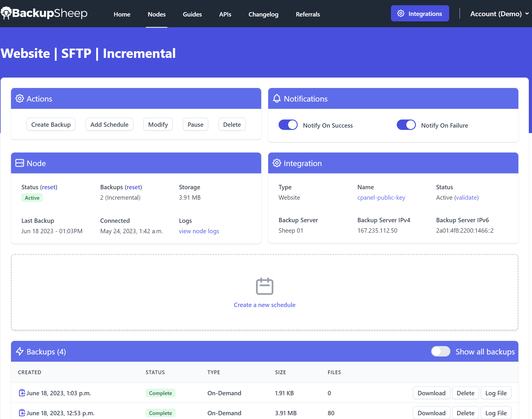Click the FILES column header

[334, 372]
